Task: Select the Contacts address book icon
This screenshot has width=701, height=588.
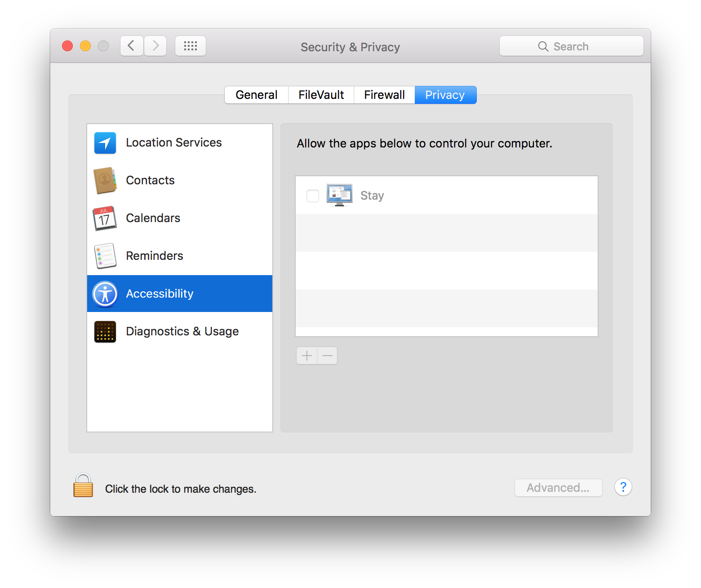Action: pos(105,181)
